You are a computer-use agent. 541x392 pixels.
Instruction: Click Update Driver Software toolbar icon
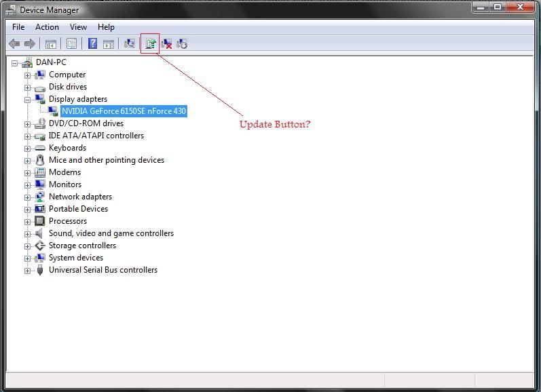pos(151,43)
